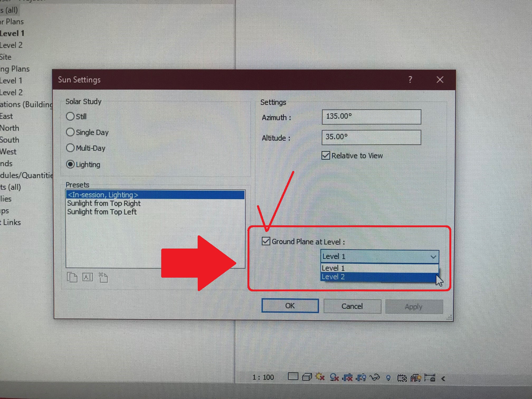Choose the Multi-Day solar study
Image resolution: width=532 pixels, height=399 pixels.
pos(70,148)
